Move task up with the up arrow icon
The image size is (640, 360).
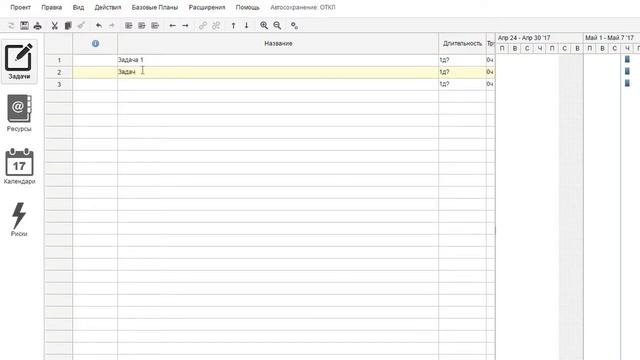233,26
